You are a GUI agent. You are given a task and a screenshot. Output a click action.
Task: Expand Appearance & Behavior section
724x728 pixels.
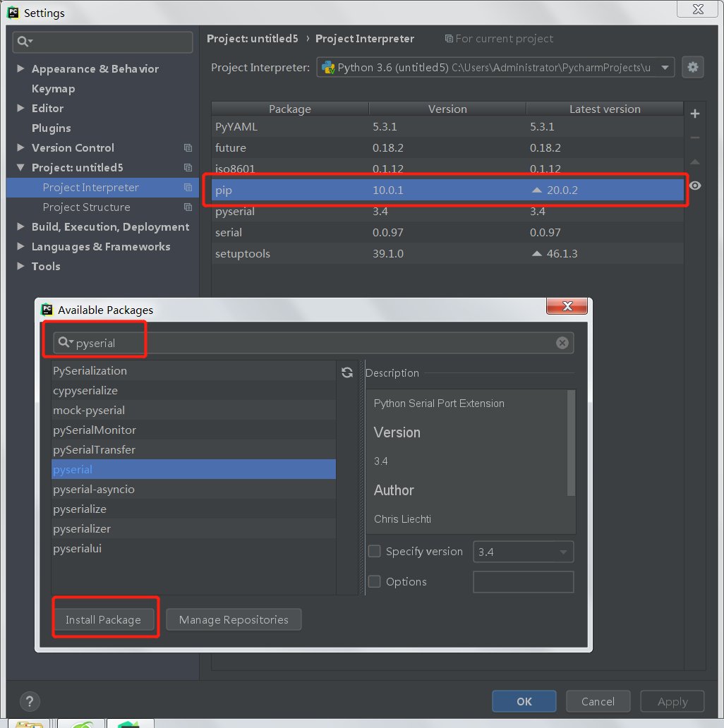tap(20, 68)
